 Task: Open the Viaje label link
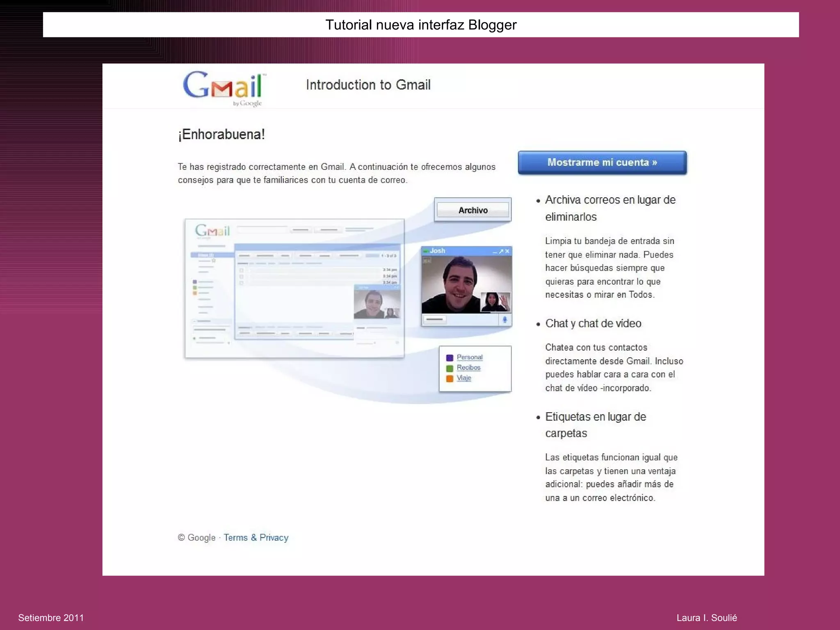tap(464, 378)
